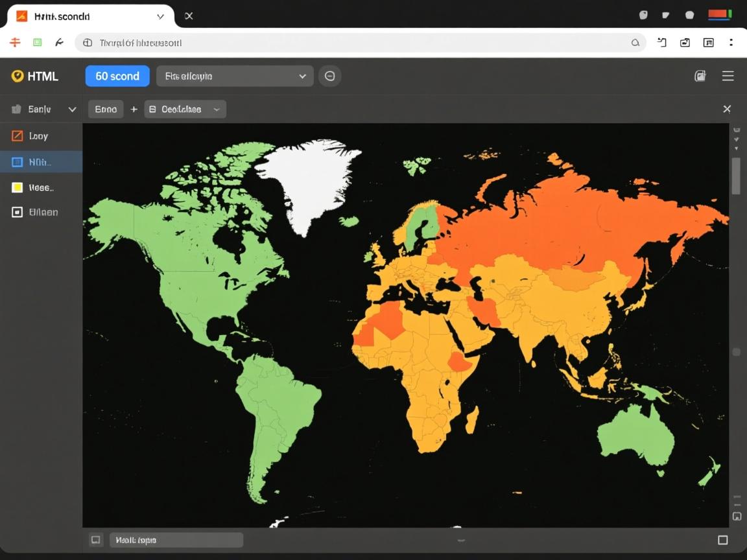Click the search magnifier in the address bar
This screenshot has height=560, width=747.
pos(635,43)
